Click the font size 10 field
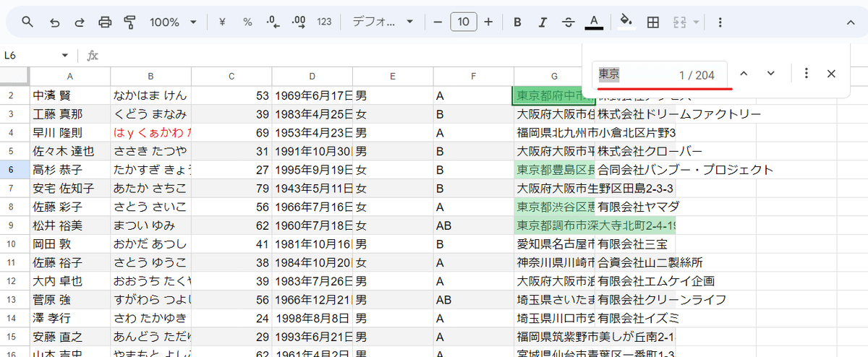The width and height of the screenshot is (868, 357). pos(463,22)
